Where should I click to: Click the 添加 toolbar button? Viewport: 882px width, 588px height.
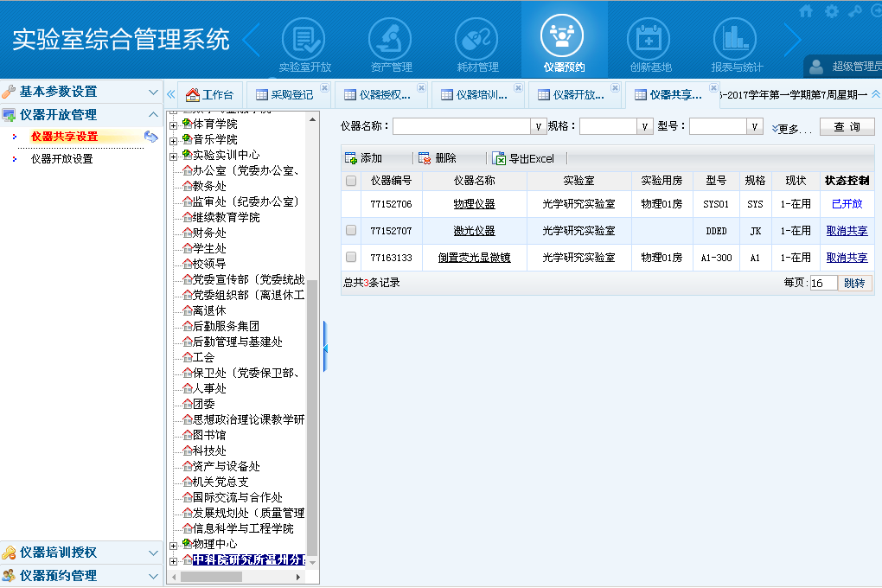(x=363, y=158)
